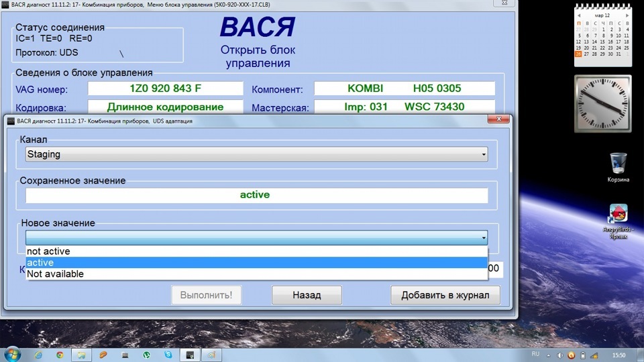Click the battery icon in system tray
This screenshot has width=644, height=362.
point(582,355)
